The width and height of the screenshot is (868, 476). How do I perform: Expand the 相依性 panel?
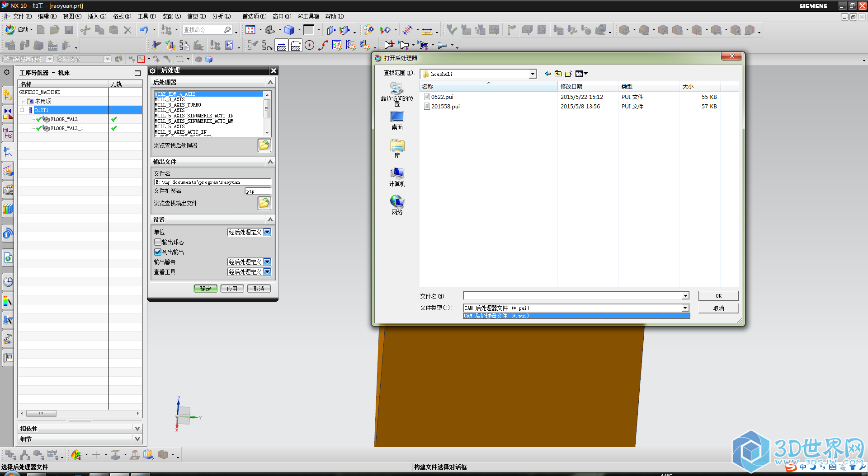pos(137,428)
